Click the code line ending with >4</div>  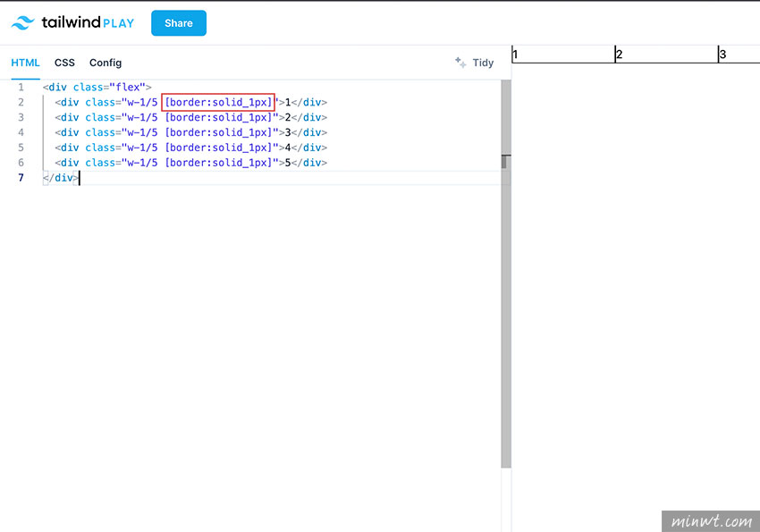[191, 148]
